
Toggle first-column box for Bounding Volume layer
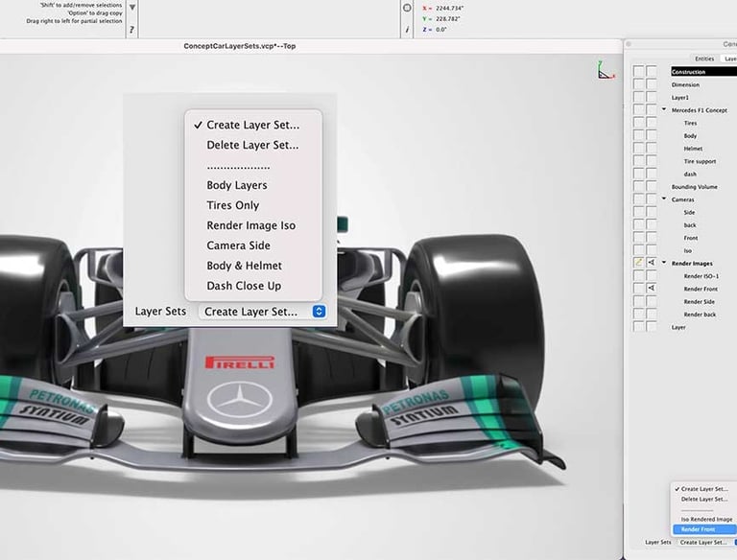pos(638,186)
